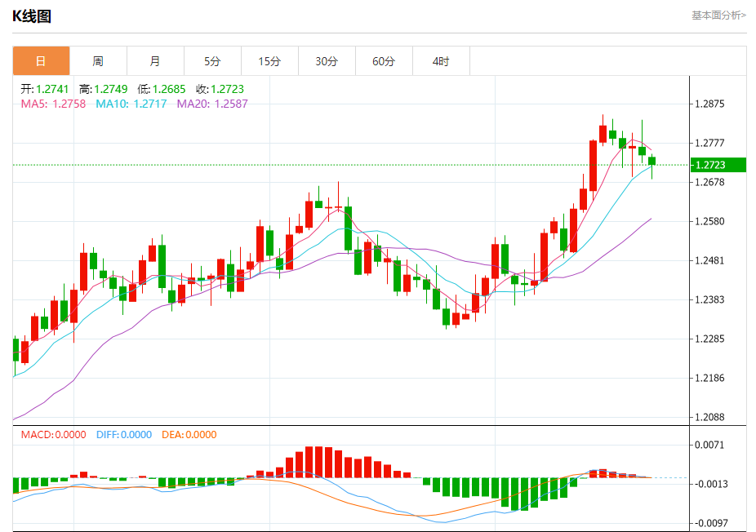Click the K线图 heading
The width and height of the screenshot is (756, 532).
tap(32, 16)
